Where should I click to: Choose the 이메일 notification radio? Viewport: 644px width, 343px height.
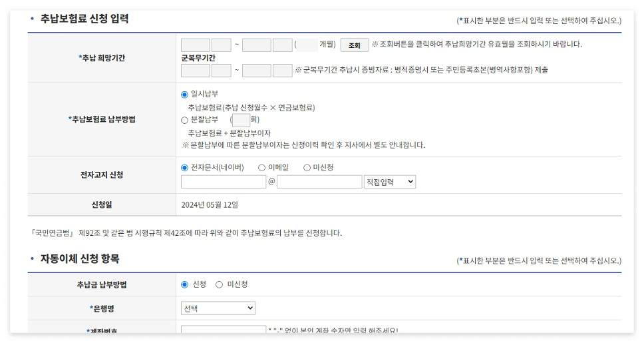coord(261,168)
